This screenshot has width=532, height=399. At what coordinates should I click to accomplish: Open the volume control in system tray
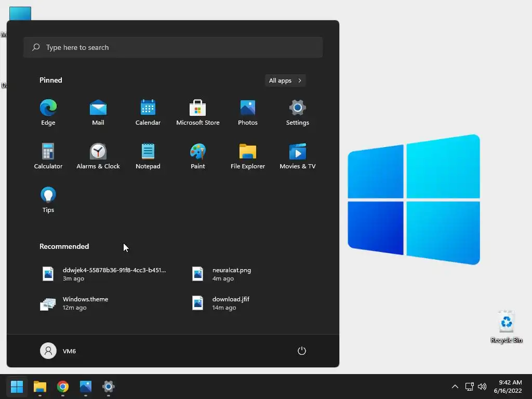[482, 387]
